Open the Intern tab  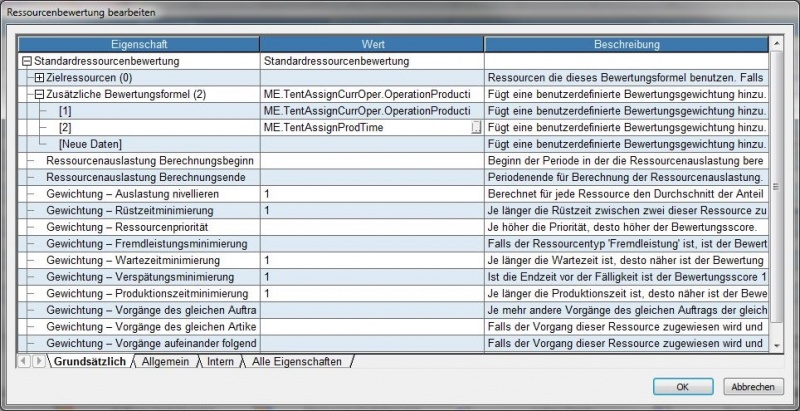point(221,360)
